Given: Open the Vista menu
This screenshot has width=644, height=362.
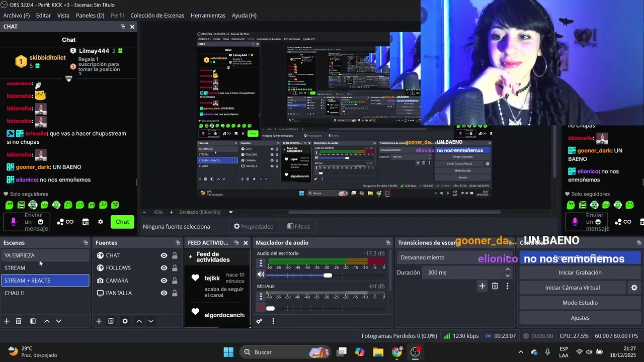Looking at the screenshot, I should point(63,16).
